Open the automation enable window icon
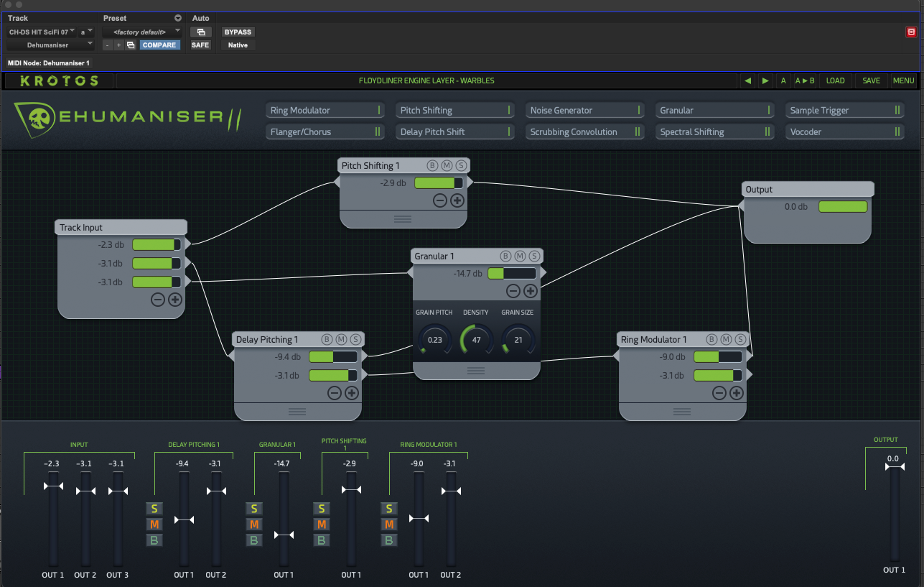This screenshot has height=587, width=924. tap(200, 32)
